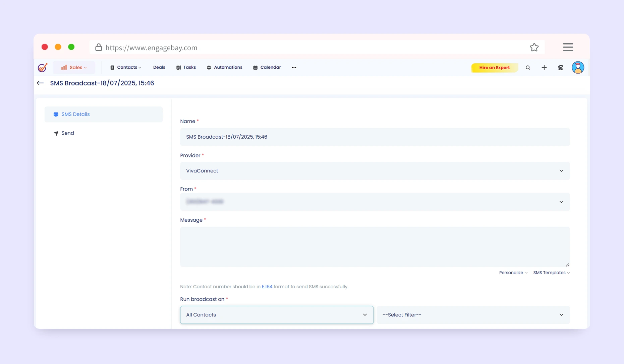624x364 pixels.
Task: Click the Hire an Expert button
Action: pos(494,68)
